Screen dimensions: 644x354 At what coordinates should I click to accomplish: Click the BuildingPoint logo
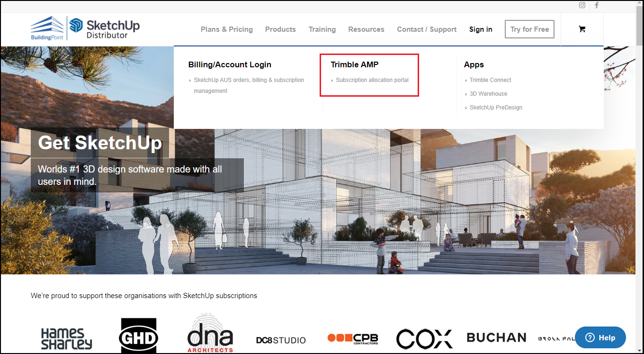click(47, 28)
